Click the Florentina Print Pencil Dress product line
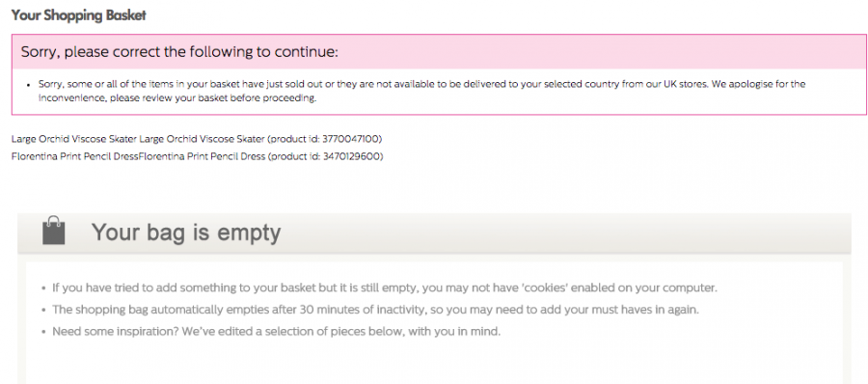 pyautogui.click(x=197, y=156)
